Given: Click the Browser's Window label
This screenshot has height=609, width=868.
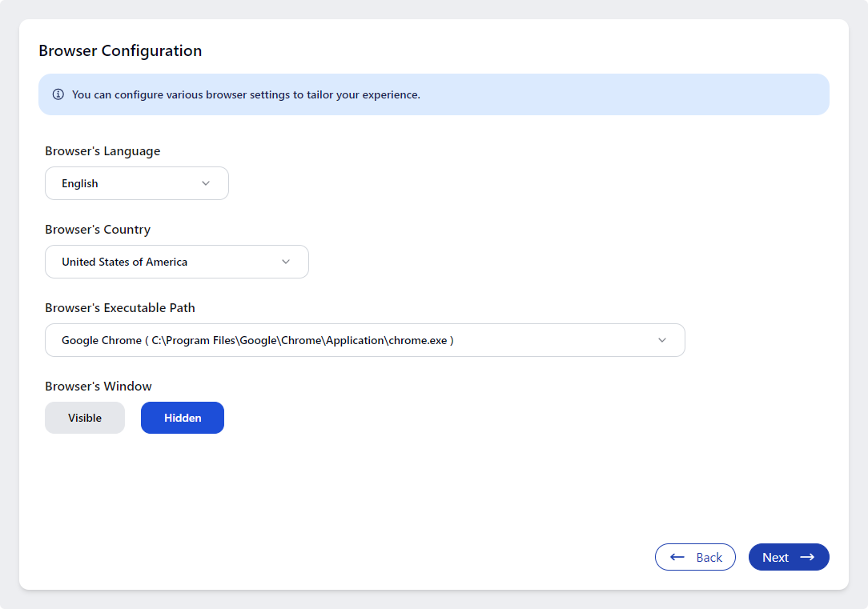Looking at the screenshot, I should click(98, 387).
